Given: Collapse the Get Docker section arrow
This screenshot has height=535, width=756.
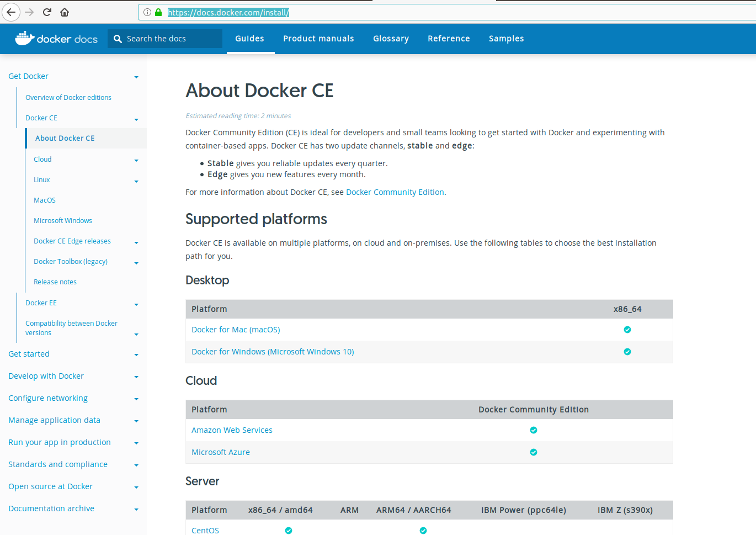Looking at the screenshot, I should tap(136, 77).
